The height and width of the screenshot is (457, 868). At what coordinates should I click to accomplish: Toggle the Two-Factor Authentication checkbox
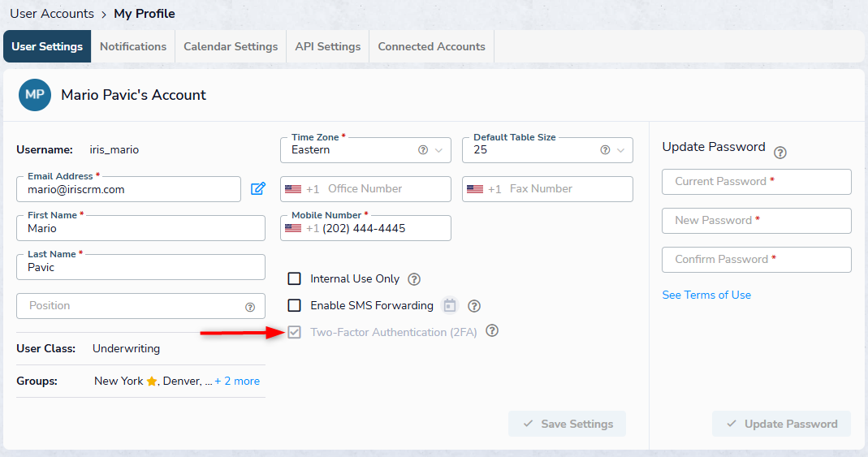point(295,332)
